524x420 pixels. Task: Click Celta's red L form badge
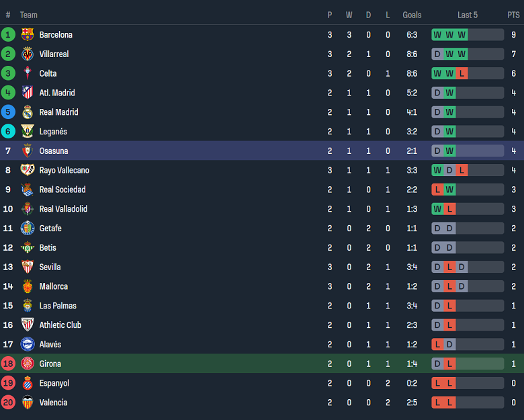pos(462,73)
